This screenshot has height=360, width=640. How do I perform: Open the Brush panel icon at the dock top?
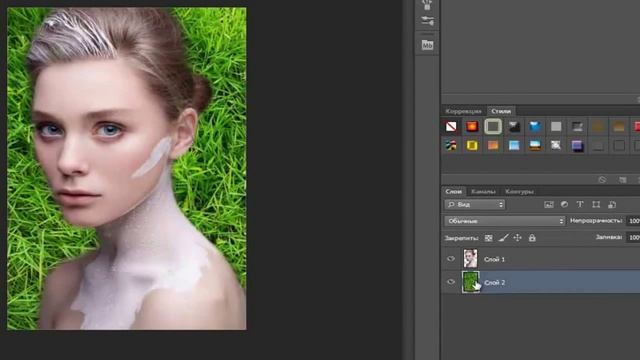(427, 5)
